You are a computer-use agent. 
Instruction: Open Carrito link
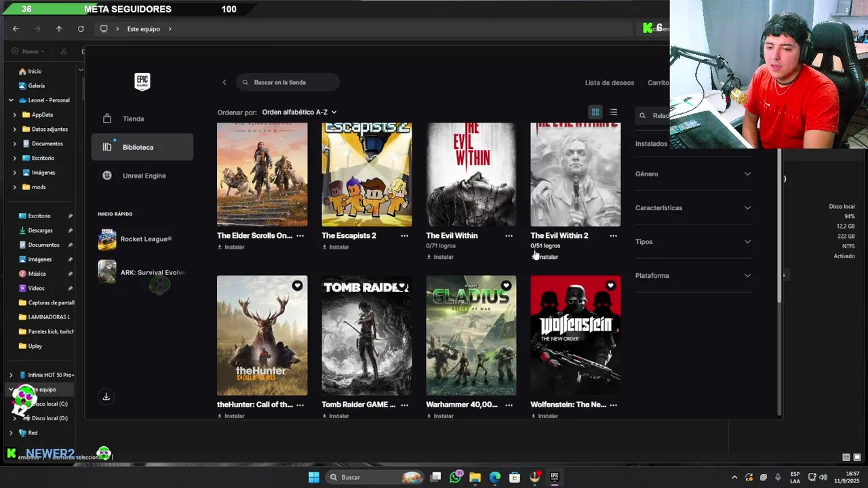pos(658,83)
